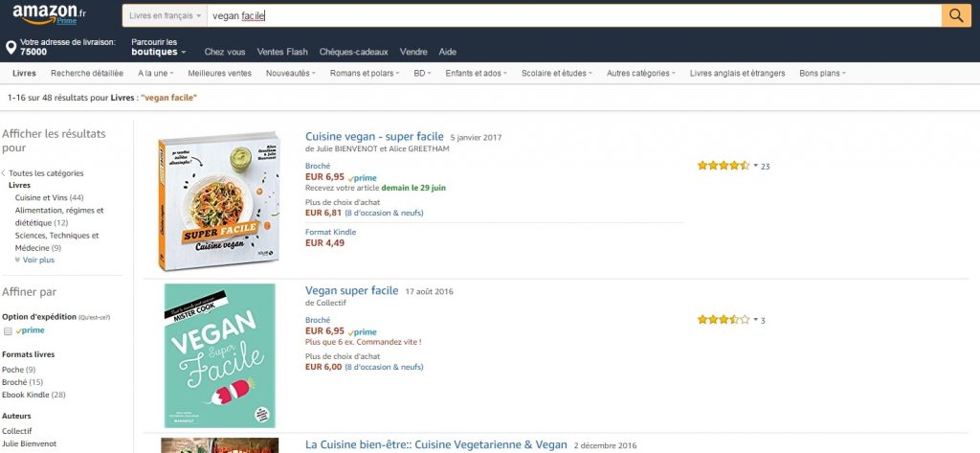Click the 'Toutes les catégories' back link
Viewport: 980px width, 453px height.
click(46, 173)
